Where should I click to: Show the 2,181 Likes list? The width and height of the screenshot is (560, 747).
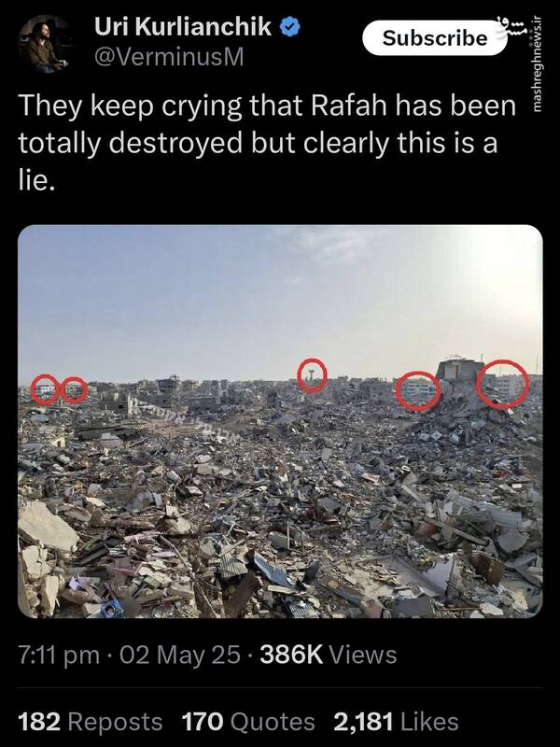tap(396, 721)
